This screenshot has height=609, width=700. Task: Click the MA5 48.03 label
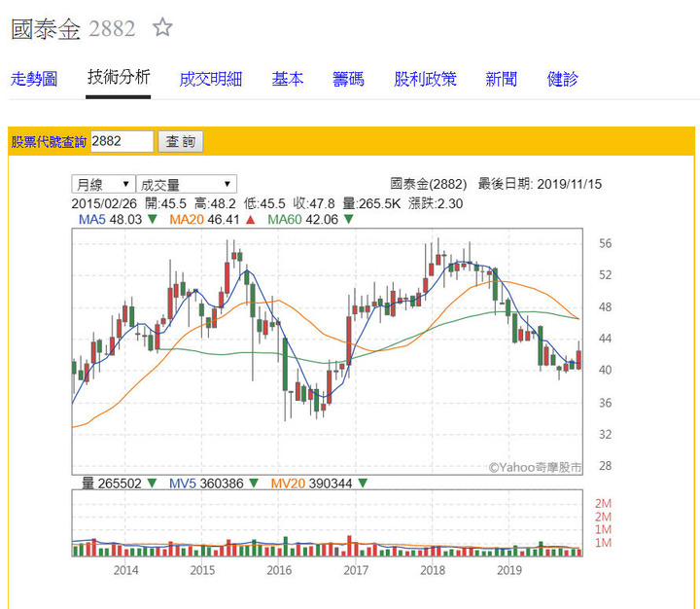110,220
